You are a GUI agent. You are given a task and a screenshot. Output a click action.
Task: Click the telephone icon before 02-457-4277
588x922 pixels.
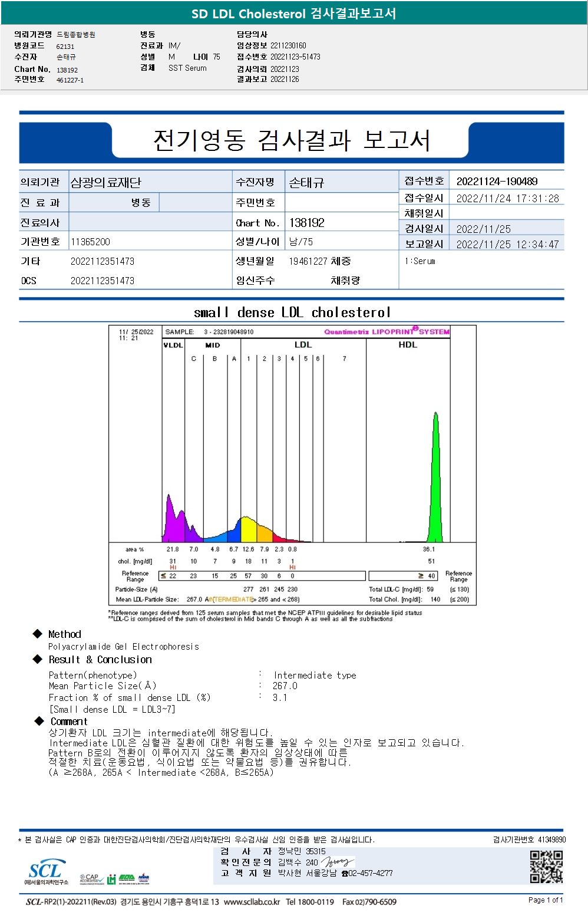[345, 874]
